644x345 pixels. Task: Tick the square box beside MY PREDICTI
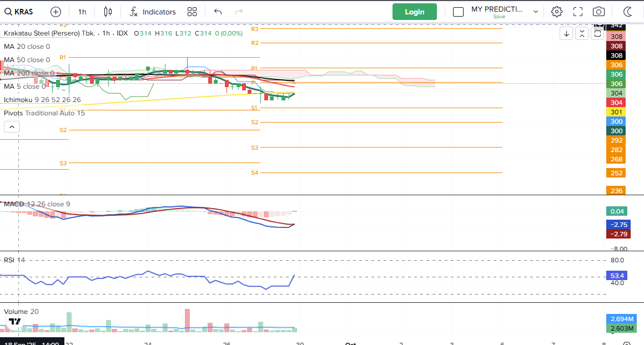click(x=458, y=12)
